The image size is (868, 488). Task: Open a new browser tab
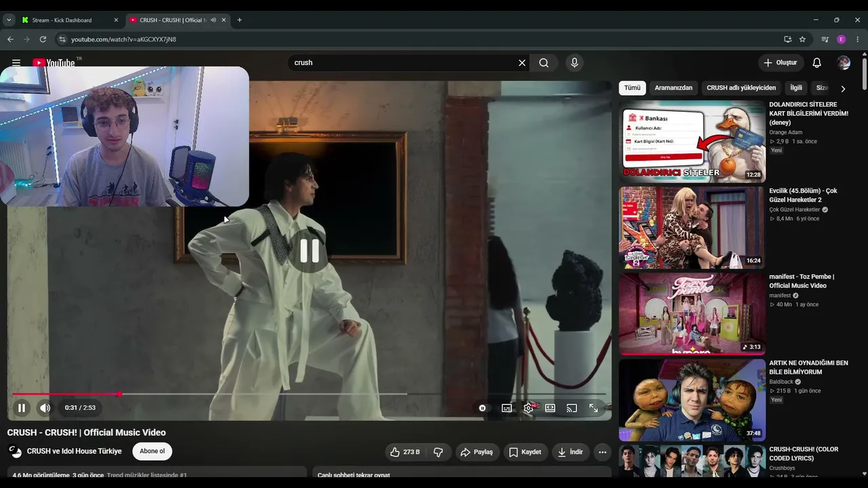pos(239,20)
